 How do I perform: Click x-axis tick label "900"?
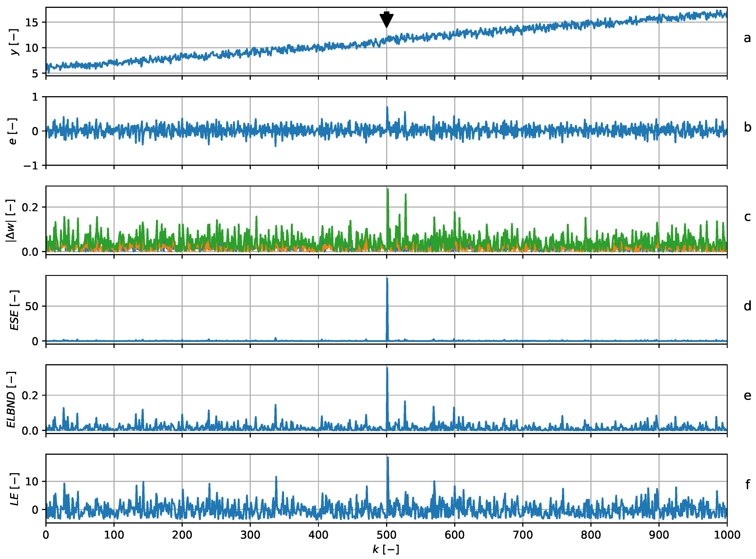659,535
